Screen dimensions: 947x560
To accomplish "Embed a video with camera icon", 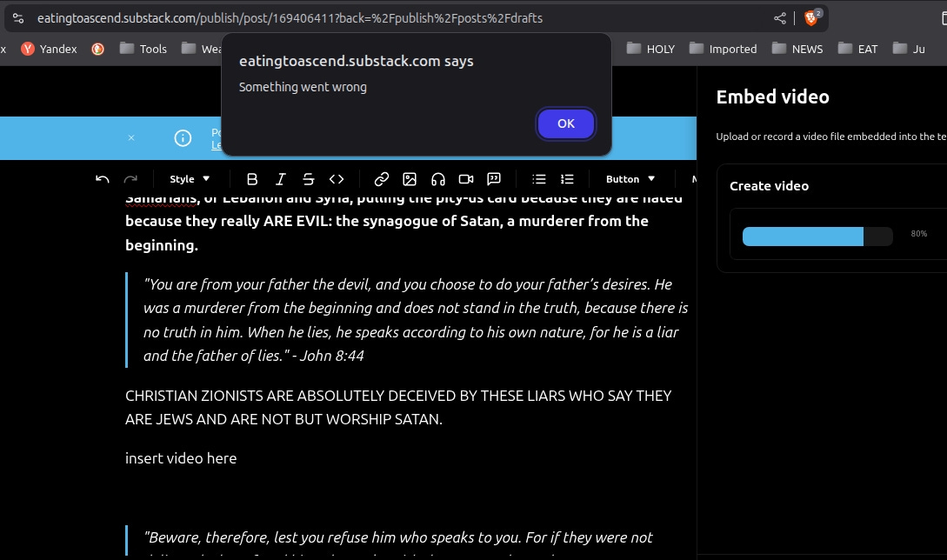I will click(465, 179).
